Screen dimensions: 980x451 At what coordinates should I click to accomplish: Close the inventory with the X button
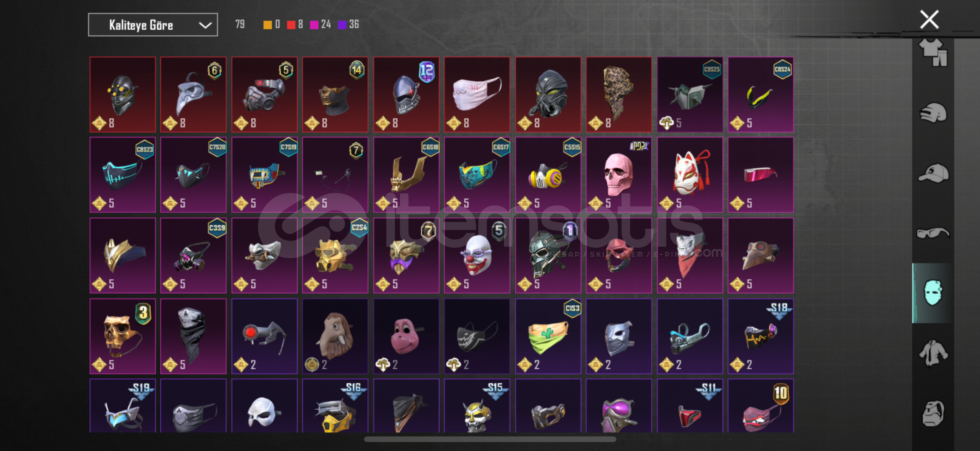[929, 19]
